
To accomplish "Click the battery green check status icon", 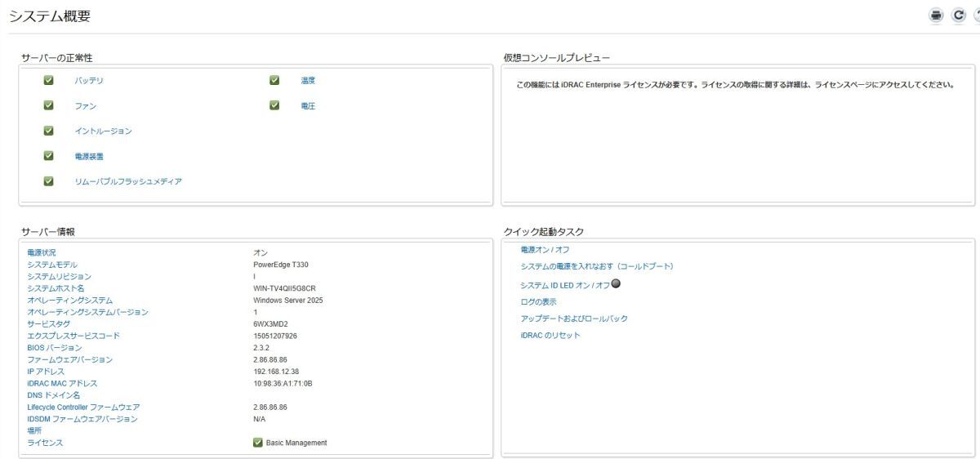I will click(x=48, y=80).
